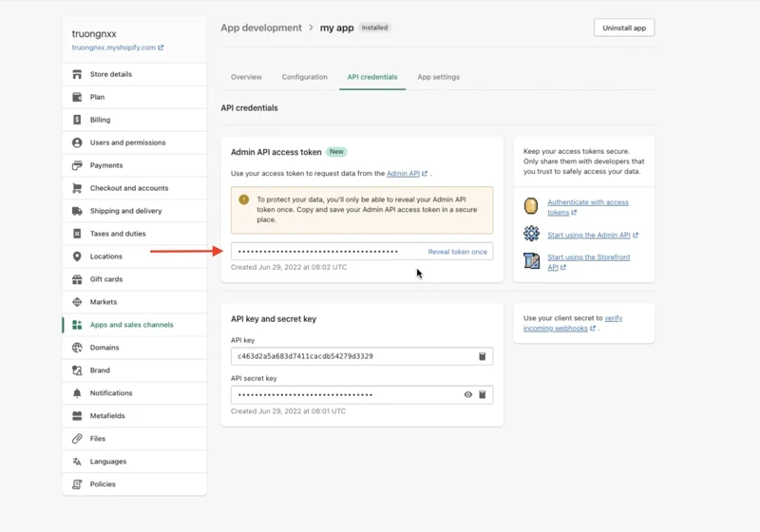The image size is (760, 532).
Task: Switch to the Overview tab
Action: 246,77
